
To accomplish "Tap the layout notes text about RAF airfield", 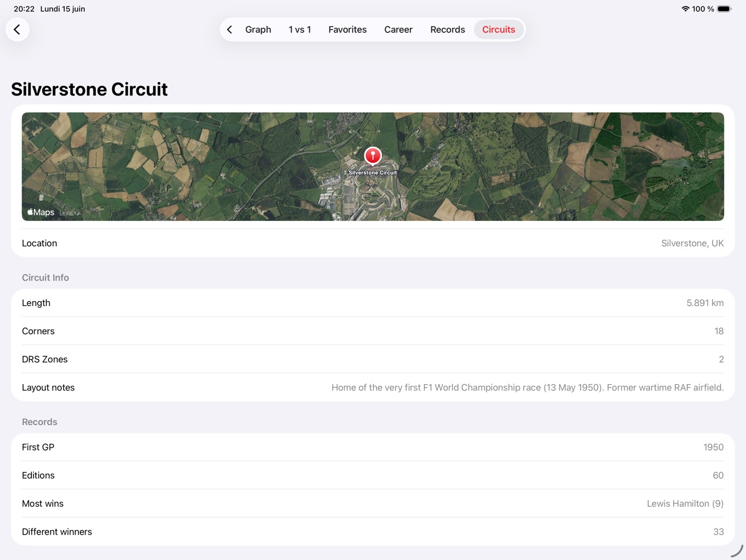I will (527, 388).
